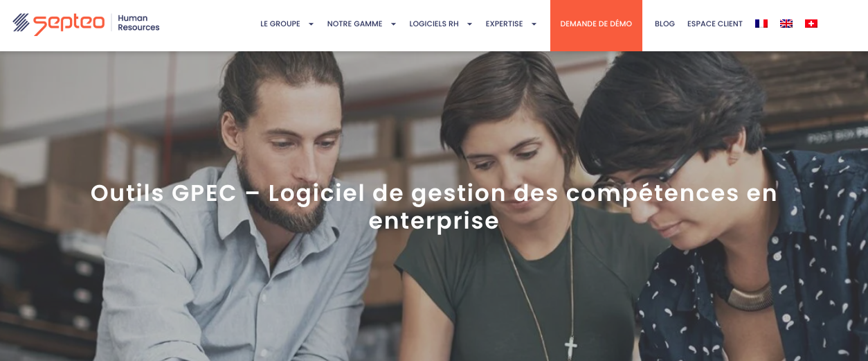This screenshot has width=868, height=361.
Task: Switch to the French language flag
Action: tap(761, 24)
